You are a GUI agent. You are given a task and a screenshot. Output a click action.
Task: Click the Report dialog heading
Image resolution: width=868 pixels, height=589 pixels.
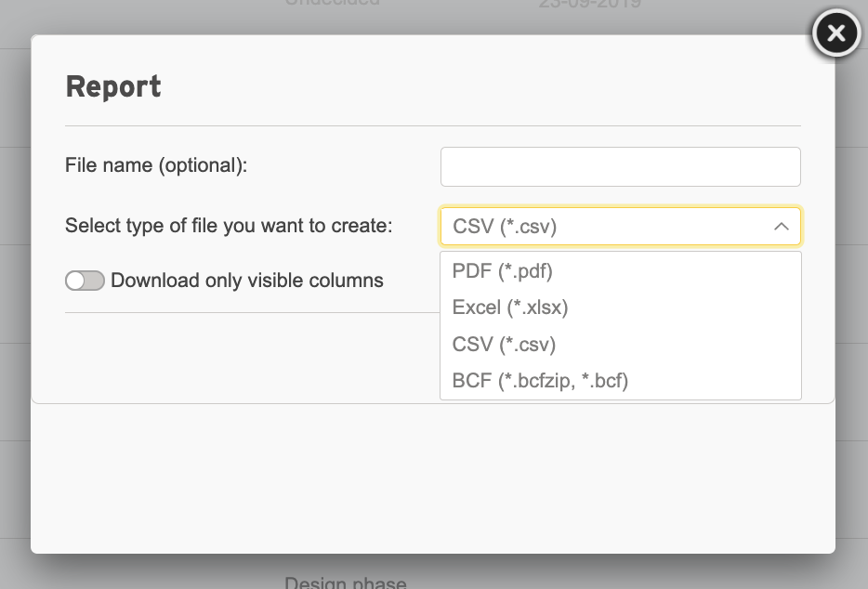click(113, 87)
